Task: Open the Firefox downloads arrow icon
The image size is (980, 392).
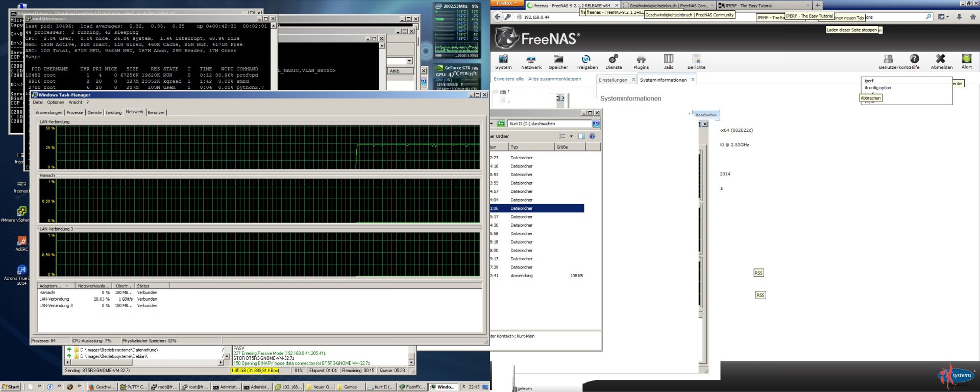Action: click(959, 17)
